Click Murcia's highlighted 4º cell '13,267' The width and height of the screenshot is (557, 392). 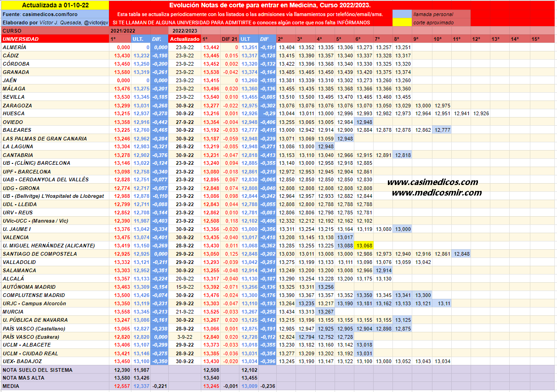tap(325, 312)
